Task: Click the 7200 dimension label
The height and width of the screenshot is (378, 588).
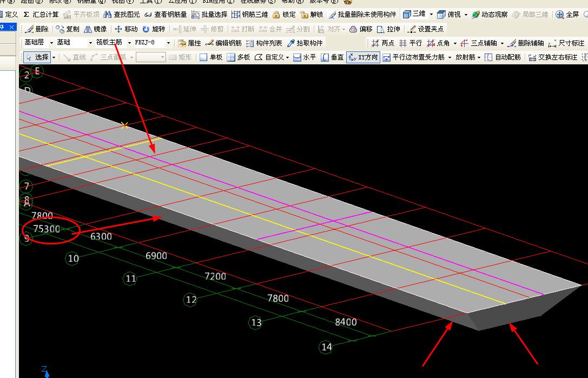Action: click(215, 276)
